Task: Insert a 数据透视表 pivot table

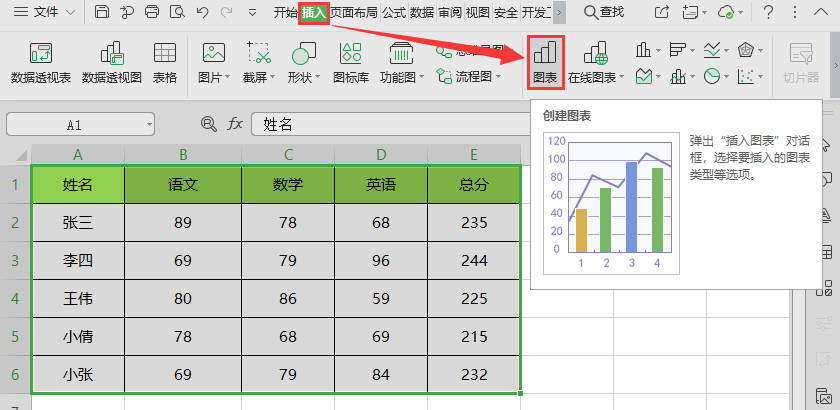Action: 39,62
